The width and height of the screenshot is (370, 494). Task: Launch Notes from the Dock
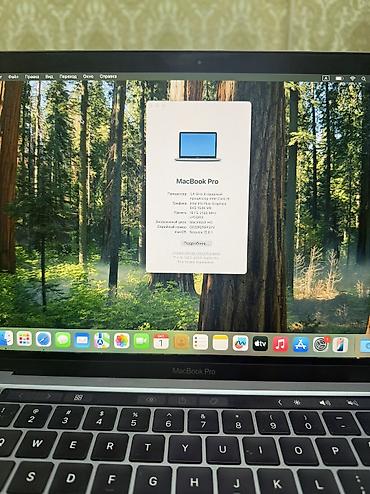[x=220, y=343]
